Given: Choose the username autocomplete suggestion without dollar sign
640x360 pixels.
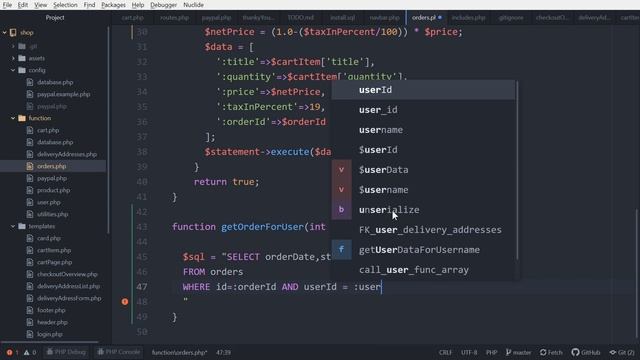Looking at the screenshot, I should [423, 130].
